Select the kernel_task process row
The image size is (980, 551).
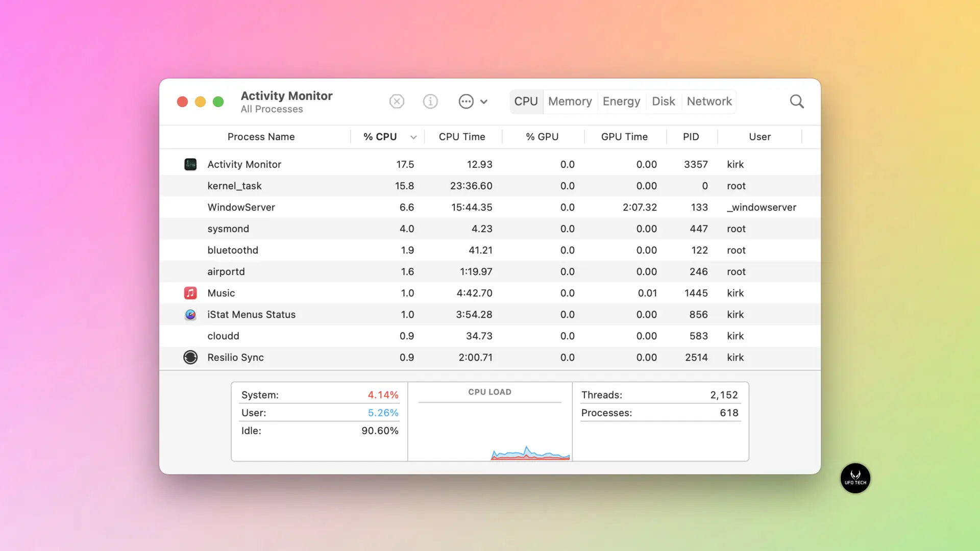click(490, 186)
